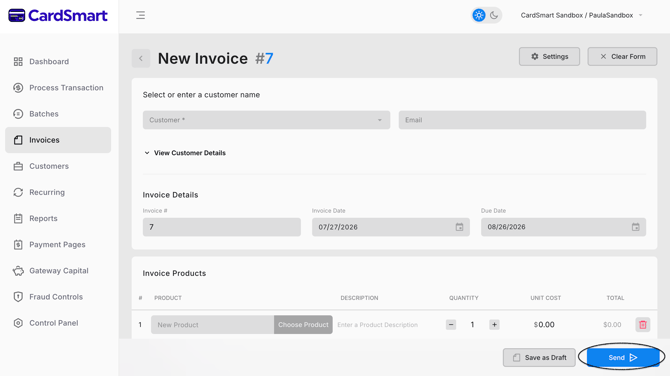Click the New Product name field

[x=212, y=325]
